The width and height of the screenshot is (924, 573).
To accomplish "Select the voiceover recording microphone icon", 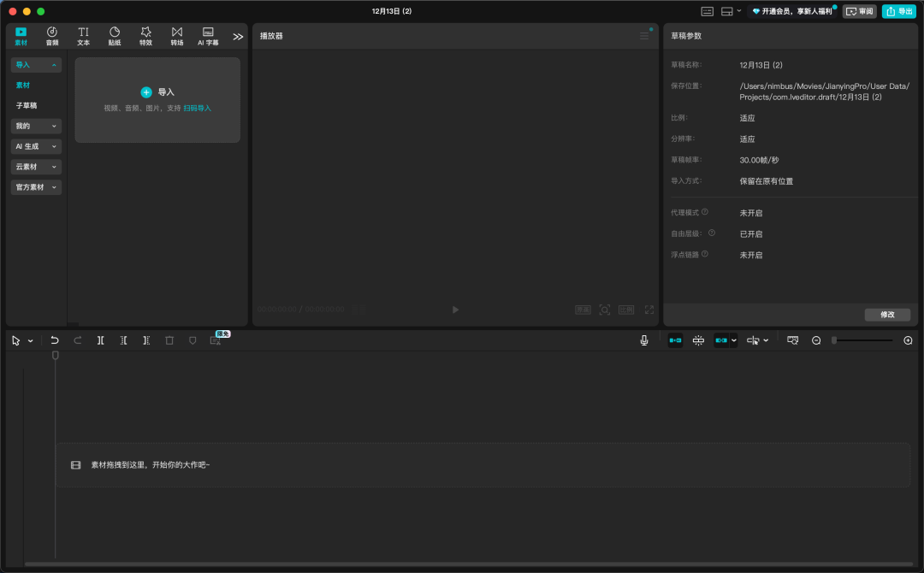I will (x=644, y=340).
